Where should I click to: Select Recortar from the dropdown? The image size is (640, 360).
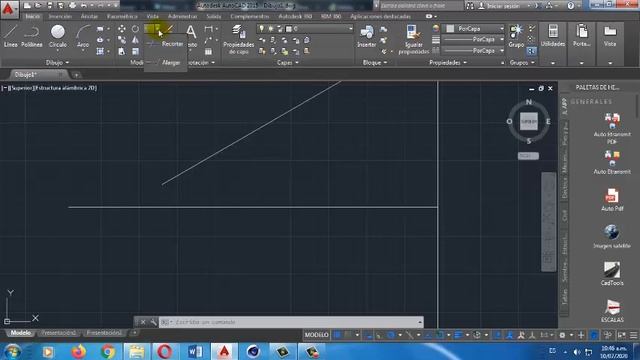coord(166,44)
